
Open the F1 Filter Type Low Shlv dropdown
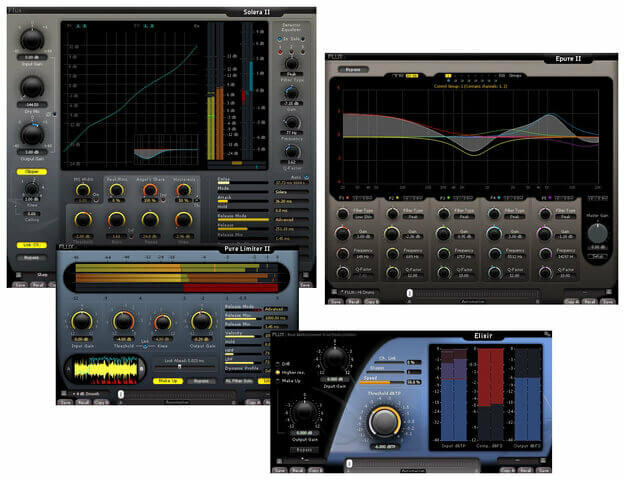[363, 217]
